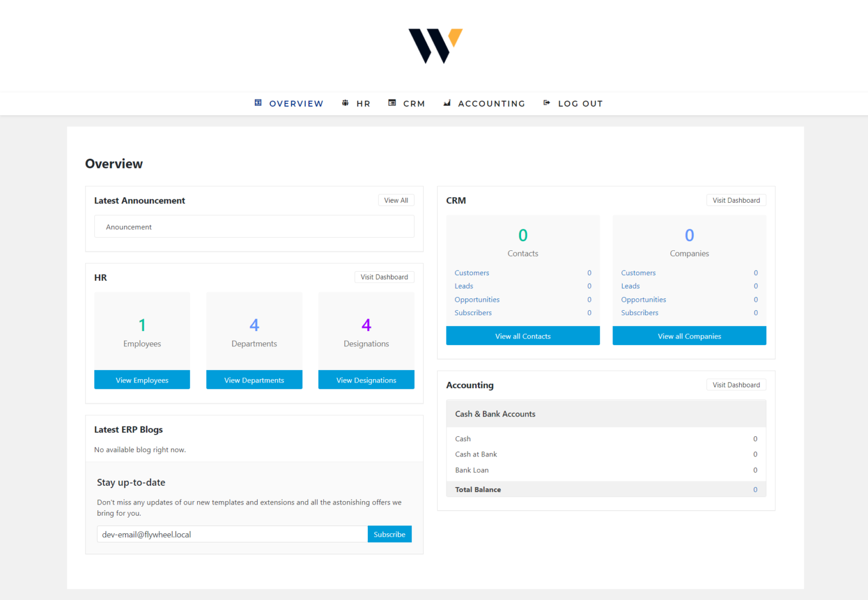Viewport: 868px width, 600px height.
Task: Click the CRM card icon in navigation
Action: point(392,103)
